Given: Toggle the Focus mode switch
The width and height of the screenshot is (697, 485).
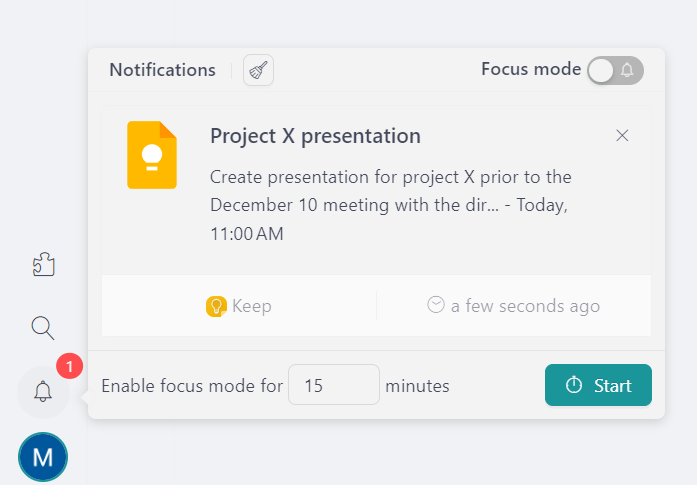Looking at the screenshot, I should 615,70.
